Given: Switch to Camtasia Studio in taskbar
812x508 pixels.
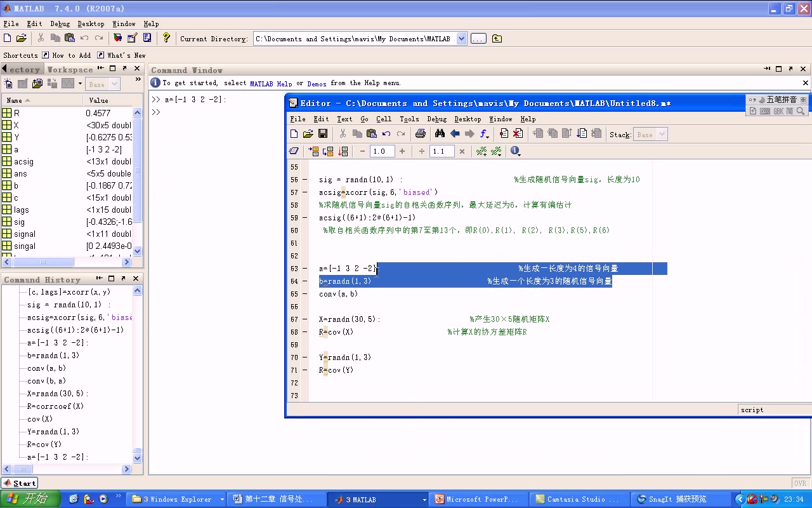Looking at the screenshot, I should tap(580, 500).
